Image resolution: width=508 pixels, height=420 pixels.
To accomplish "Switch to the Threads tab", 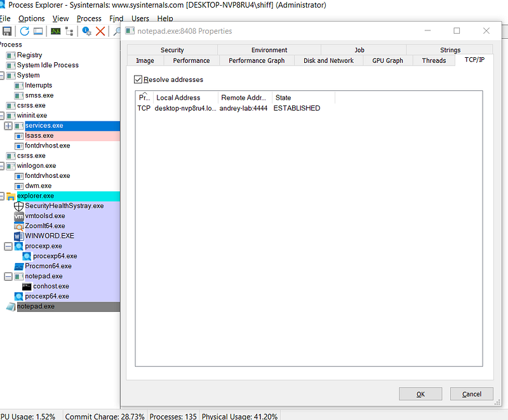I will tap(434, 60).
